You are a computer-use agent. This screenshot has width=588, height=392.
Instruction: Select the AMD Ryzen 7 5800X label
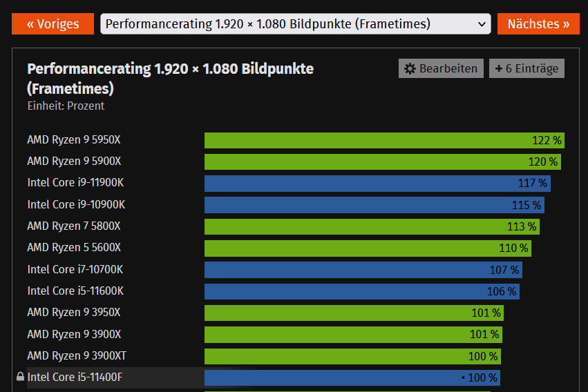[x=74, y=226]
